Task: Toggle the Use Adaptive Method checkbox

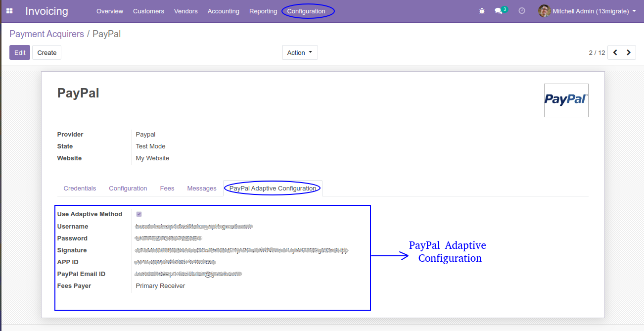Action: click(139, 214)
